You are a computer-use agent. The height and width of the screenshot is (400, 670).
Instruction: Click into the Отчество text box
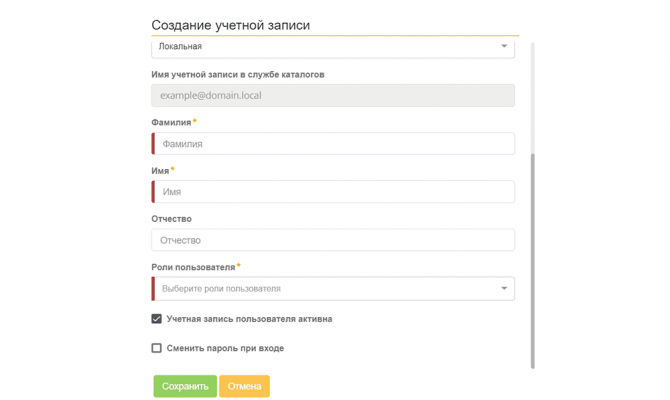(333, 240)
